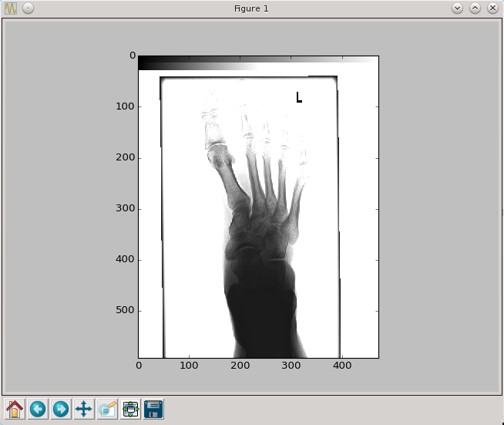Maximize the Figure 1 window
The width and height of the screenshot is (504, 425).
click(x=475, y=8)
